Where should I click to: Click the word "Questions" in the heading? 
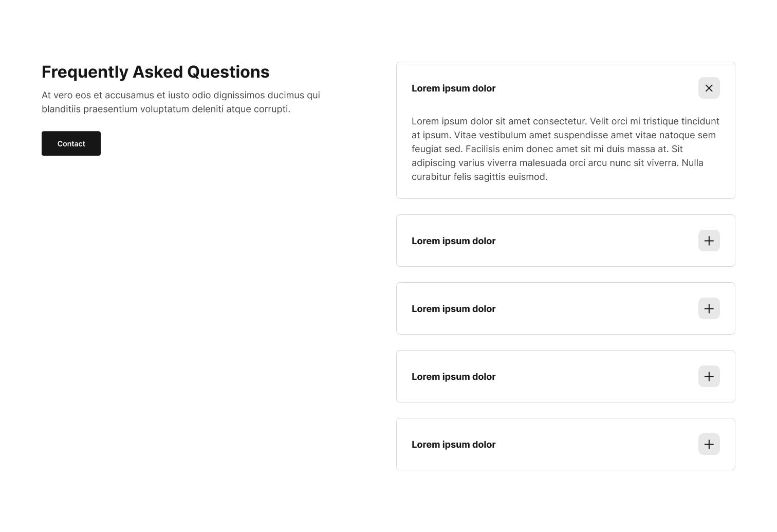[x=228, y=72]
